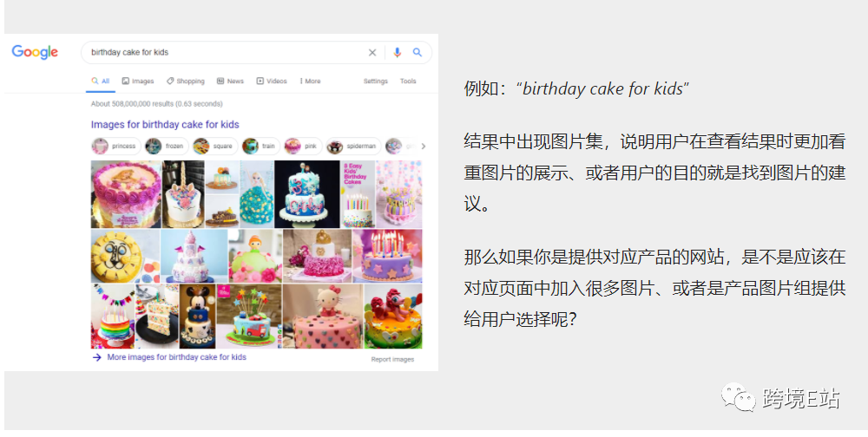Viewport: 868px width, 437px height.
Task: Switch to the Shopping tab
Action: point(186,81)
